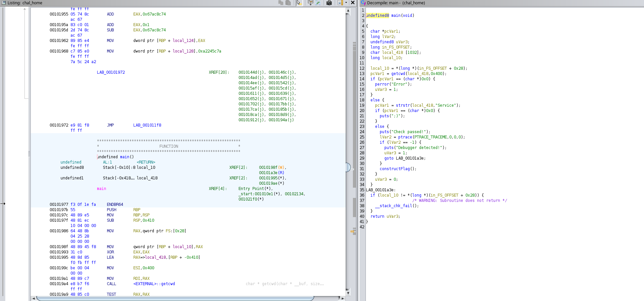This screenshot has height=301, width=644.
Task: Click the JMP mnemonic at 00101972
Action: [110, 125]
